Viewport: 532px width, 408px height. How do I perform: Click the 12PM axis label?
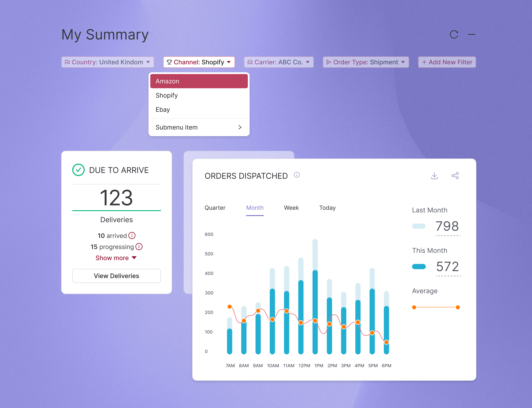point(304,365)
